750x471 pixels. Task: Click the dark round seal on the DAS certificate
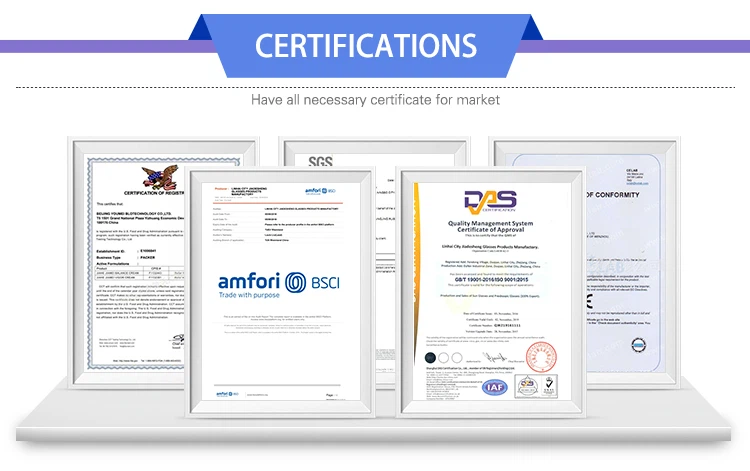(x=430, y=357)
